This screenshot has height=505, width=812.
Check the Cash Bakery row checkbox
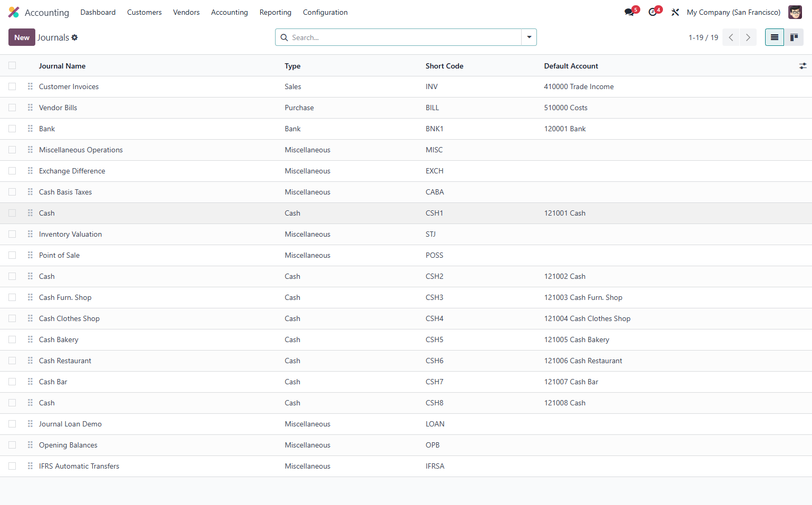(x=12, y=339)
